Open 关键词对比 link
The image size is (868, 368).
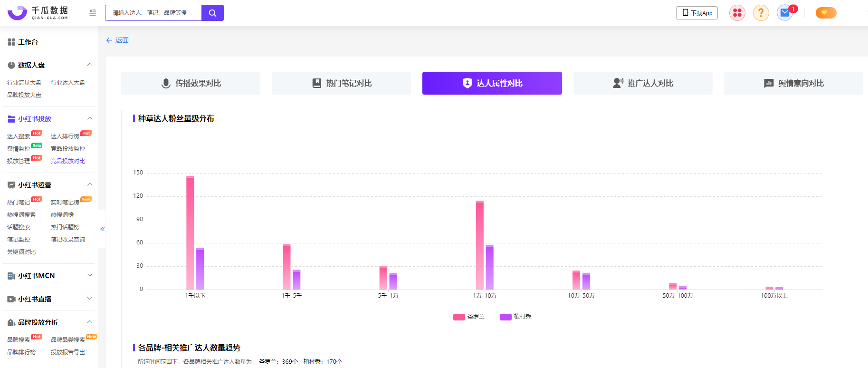[x=21, y=252]
